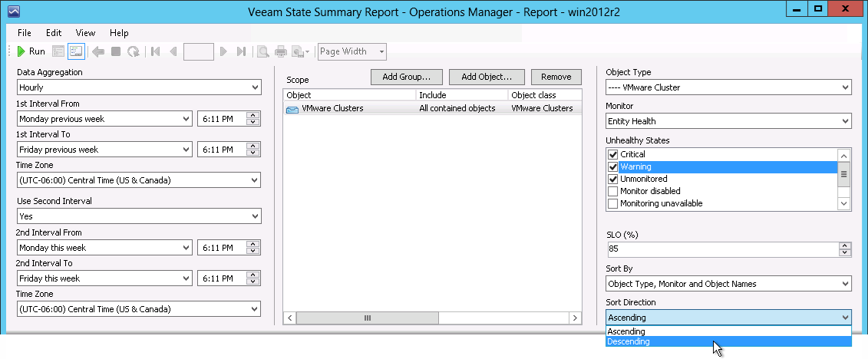Open the File menu
This screenshot has width=868, height=359.
(25, 33)
